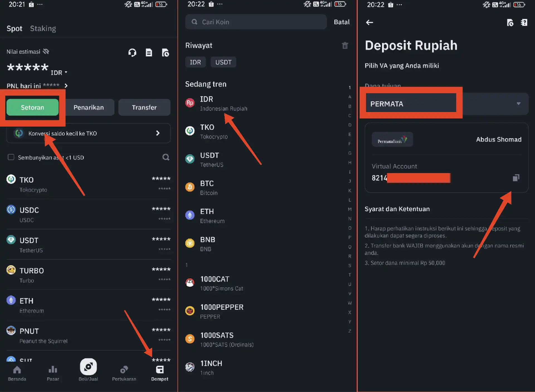Screen dimensions: 535x392
Task: Focus the Cari Koin search field
Action: pyautogui.click(x=256, y=22)
